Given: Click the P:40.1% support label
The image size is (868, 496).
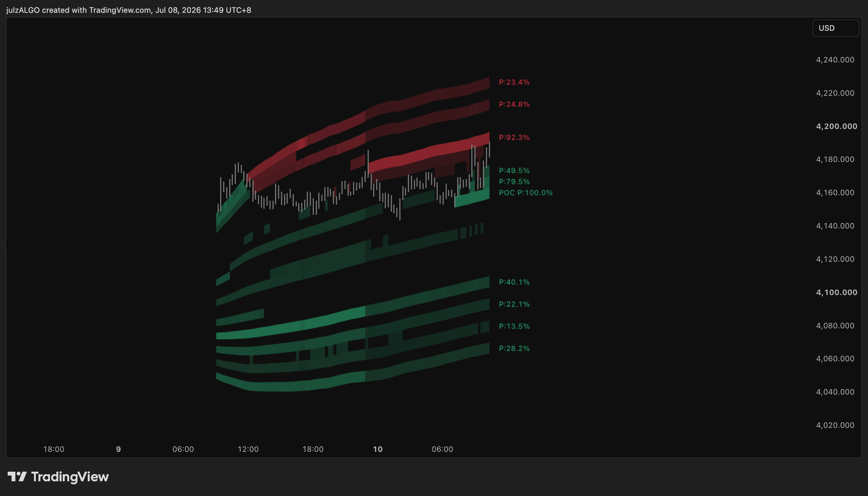Looking at the screenshot, I should coord(514,282).
